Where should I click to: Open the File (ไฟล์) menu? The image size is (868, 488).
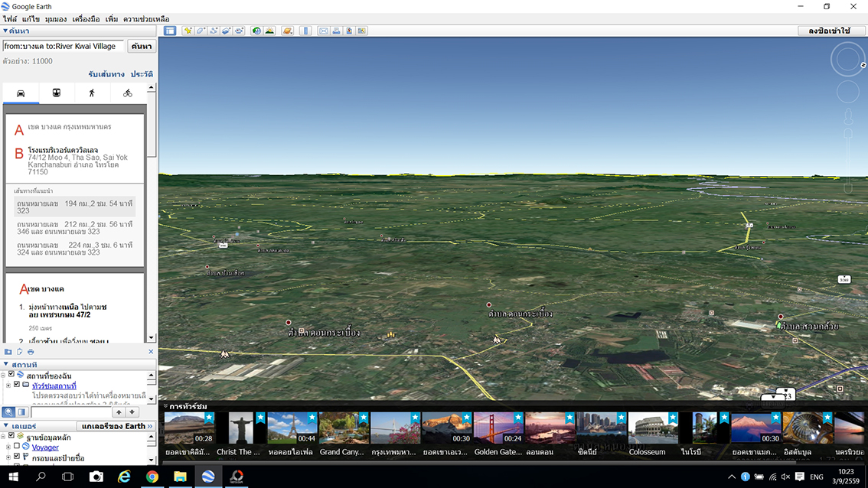pyautogui.click(x=9, y=19)
